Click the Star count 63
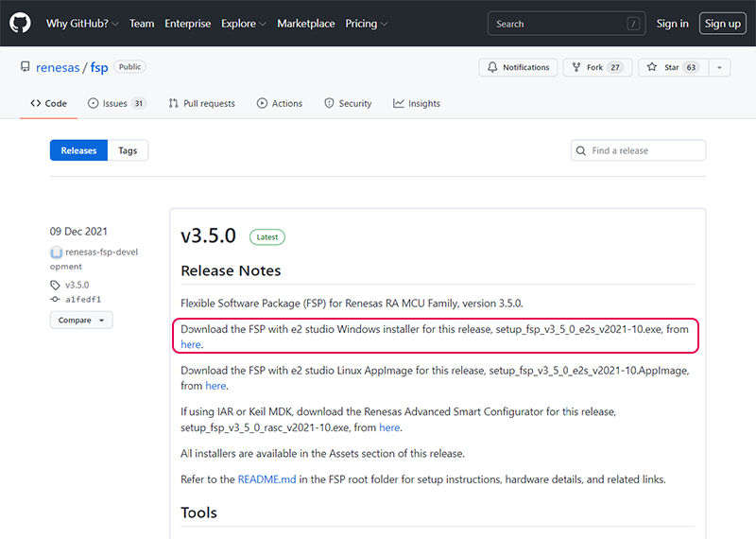 pos(692,67)
